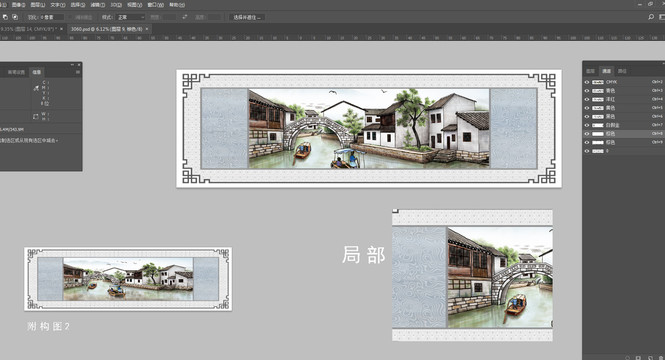This screenshot has width=665, height=360.
Task: Switch to the 3060.psd document tab
Action: coord(106,29)
